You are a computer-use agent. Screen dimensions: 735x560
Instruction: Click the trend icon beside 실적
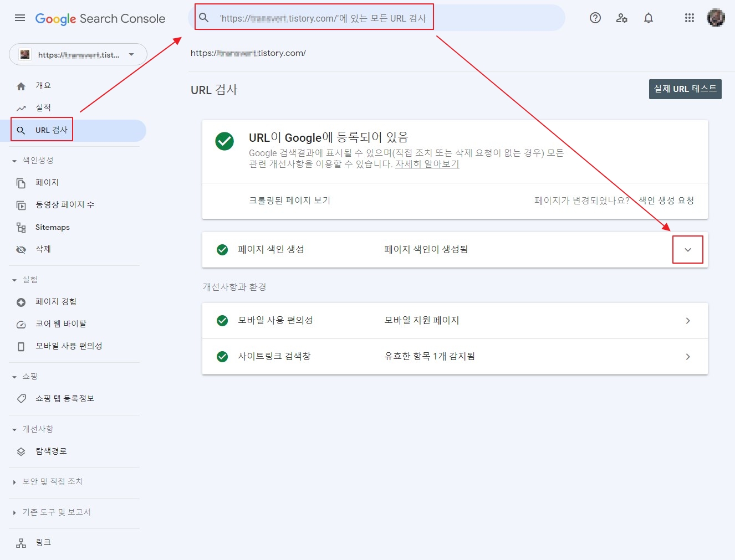pyautogui.click(x=21, y=108)
